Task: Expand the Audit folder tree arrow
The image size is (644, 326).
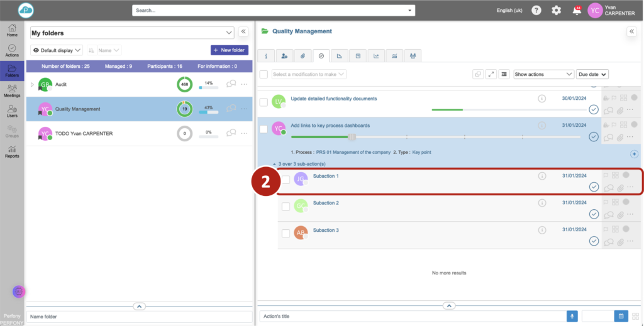Action: coord(32,84)
